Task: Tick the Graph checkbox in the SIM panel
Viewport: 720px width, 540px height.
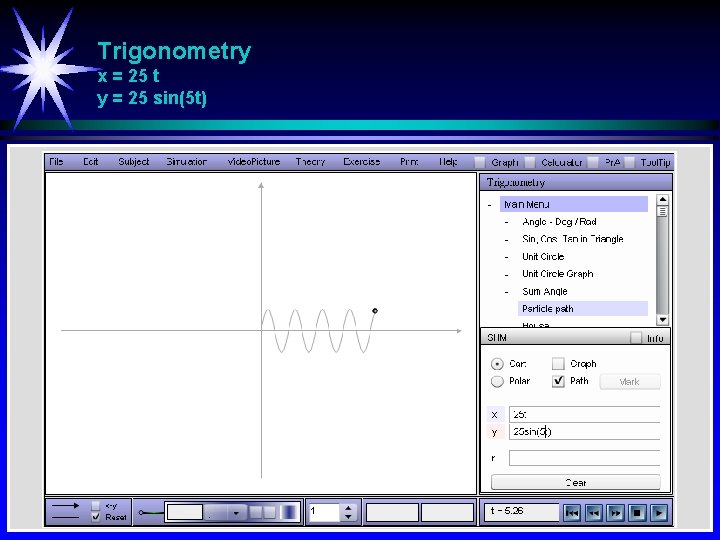Action: 558,364
